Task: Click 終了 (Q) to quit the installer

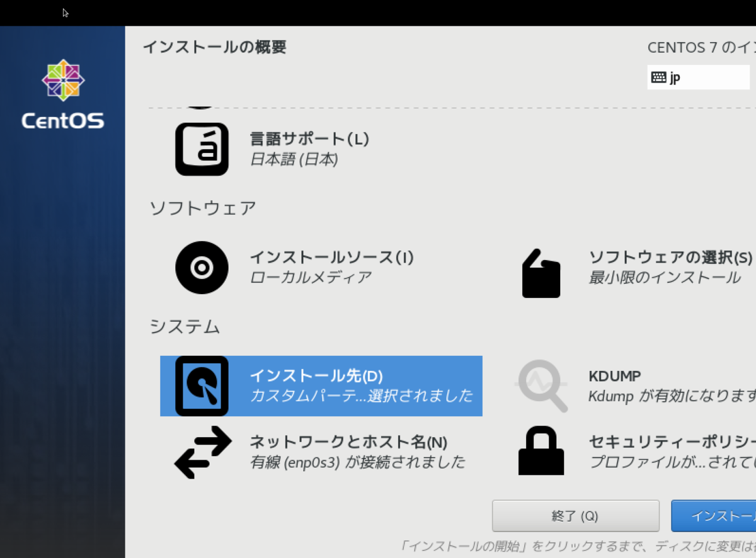Action: (575, 516)
